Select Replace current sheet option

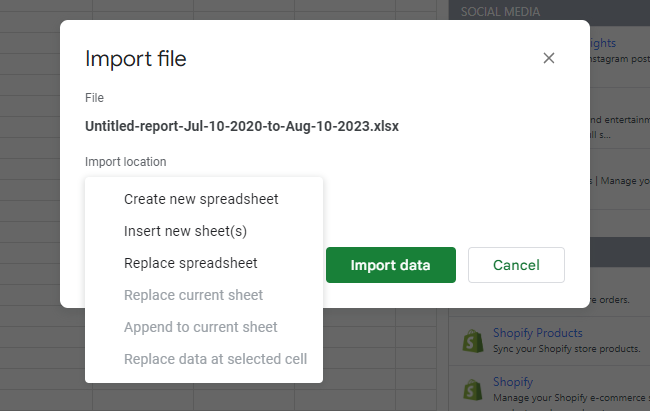[193, 295]
